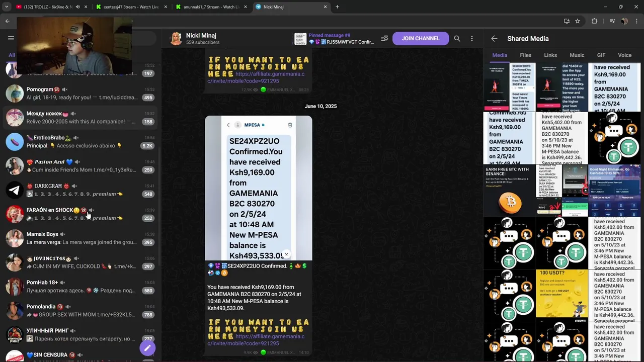
Task: Open the Pornolandia chat avatar
Action: click(x=15, y=311)
